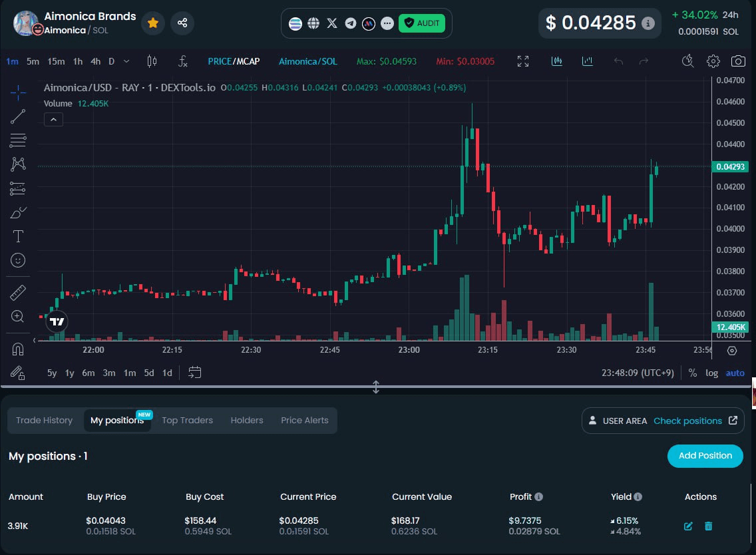Screen dimensions: 756x555
Task: Toggle percent scale on price axis
Action: tap(693, 373)
